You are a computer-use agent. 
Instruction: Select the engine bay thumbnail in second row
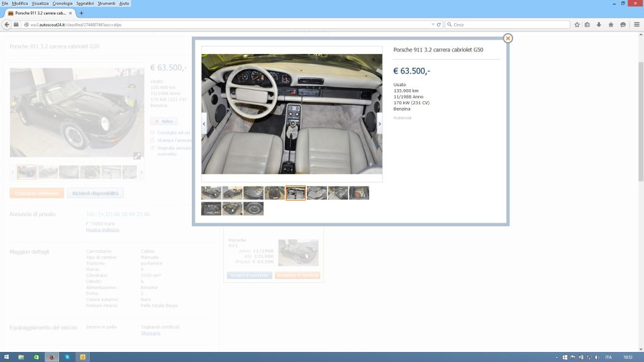[x=211, y=209]
